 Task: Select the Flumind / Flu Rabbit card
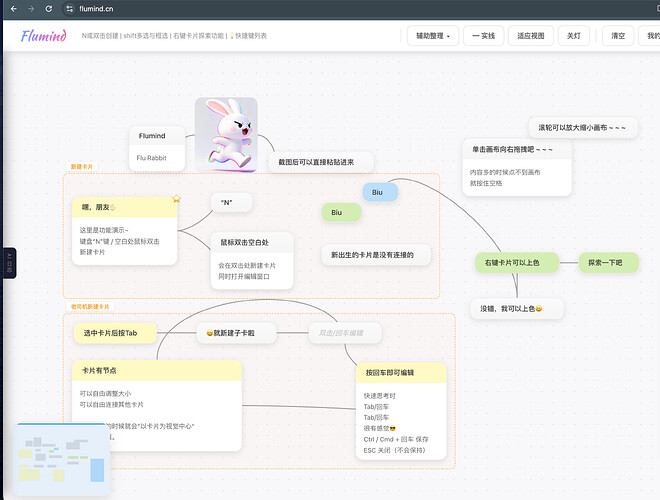pos(157,148)
